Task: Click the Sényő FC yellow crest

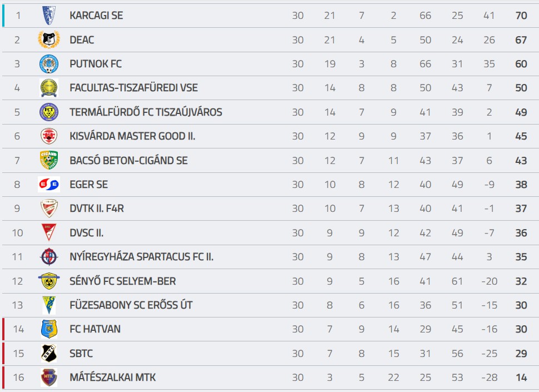Action: [x=49, y=281]
